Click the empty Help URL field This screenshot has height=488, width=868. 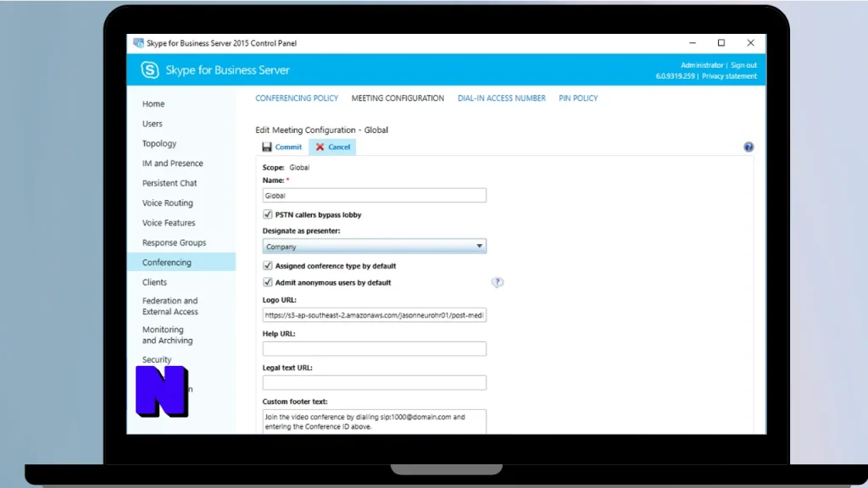coord(374,348)
